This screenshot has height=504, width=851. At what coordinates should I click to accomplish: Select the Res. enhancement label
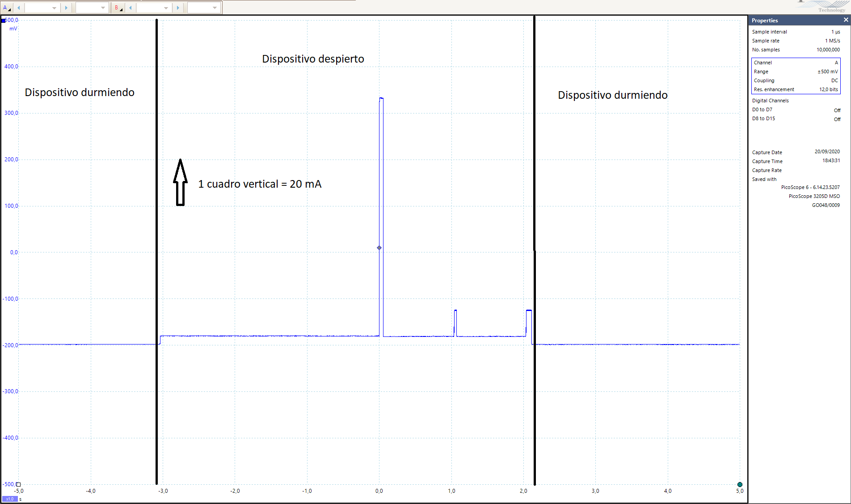774,89
